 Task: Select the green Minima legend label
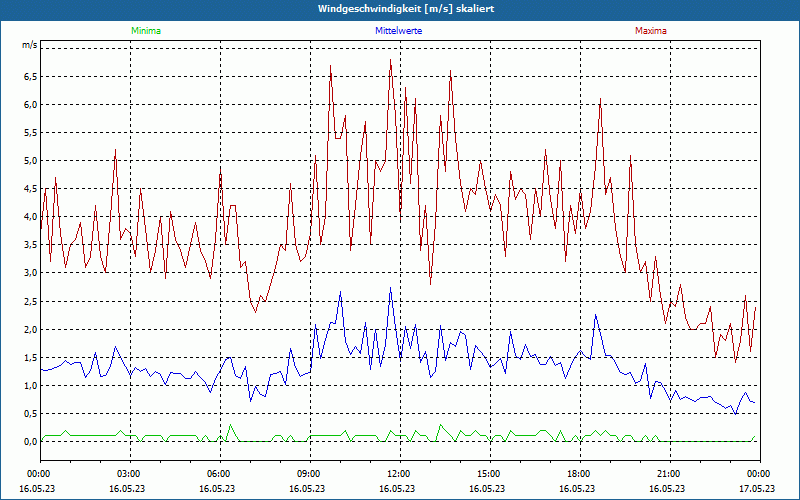(x=145, y=31)
